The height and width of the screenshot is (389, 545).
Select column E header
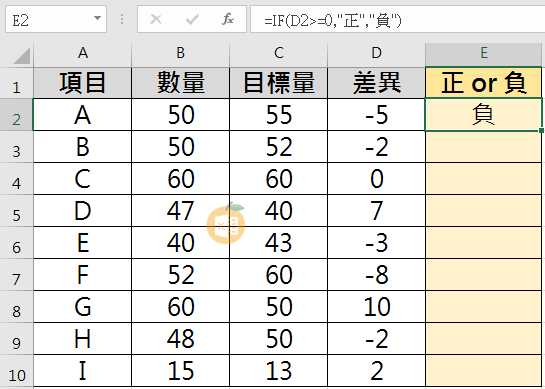coord(483,54)
